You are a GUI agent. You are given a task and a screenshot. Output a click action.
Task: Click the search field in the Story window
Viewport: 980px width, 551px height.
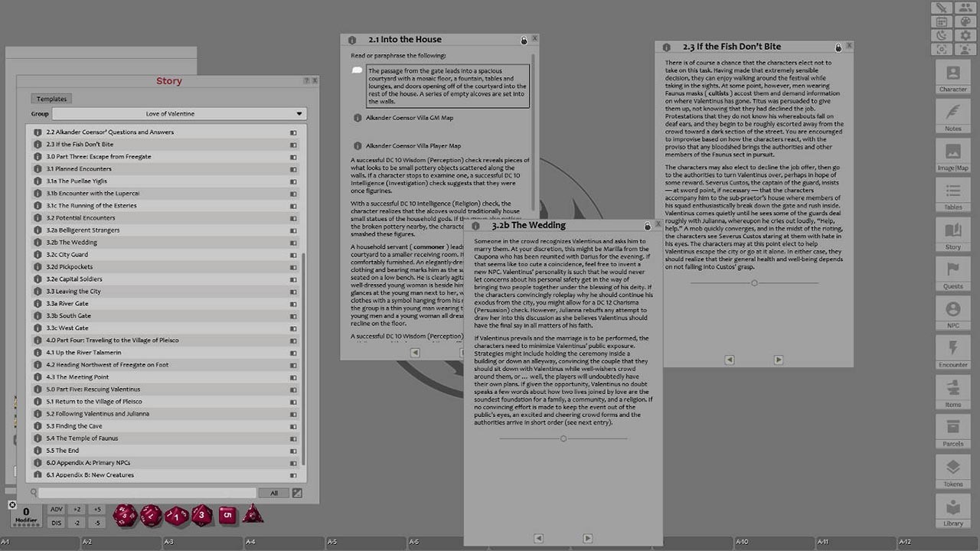point(145,493)
